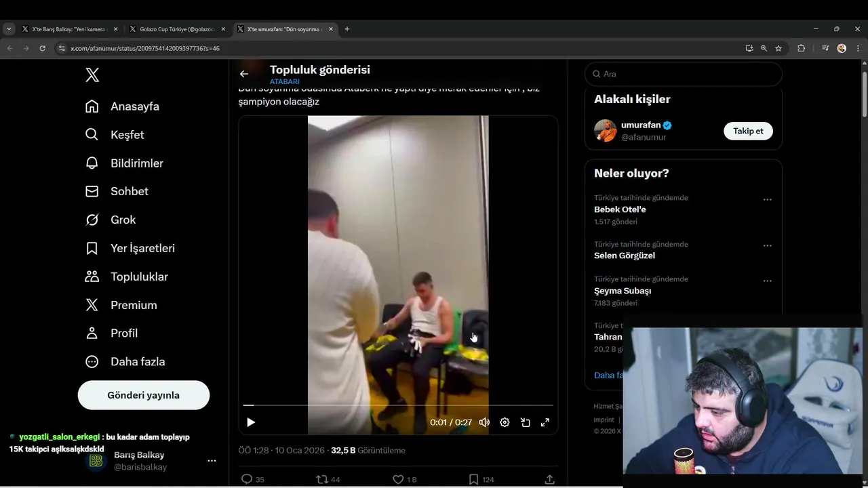
Task: Open Bildirimler notifications
Action: click(x=124, y=163)
